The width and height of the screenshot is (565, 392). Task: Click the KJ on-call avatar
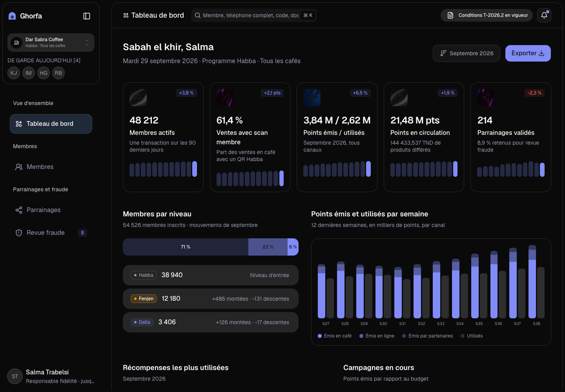click(x=14, y=73)
